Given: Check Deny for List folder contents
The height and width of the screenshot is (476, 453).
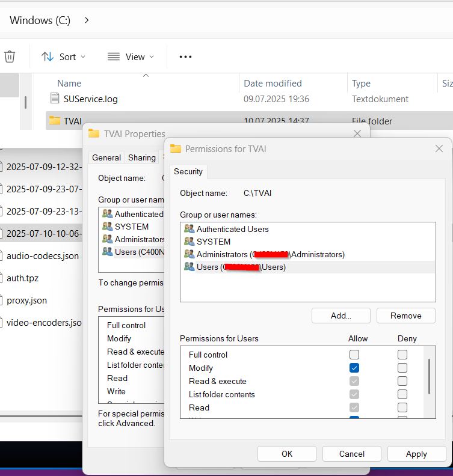Looking at the screenshot, I should pos(402,394).
